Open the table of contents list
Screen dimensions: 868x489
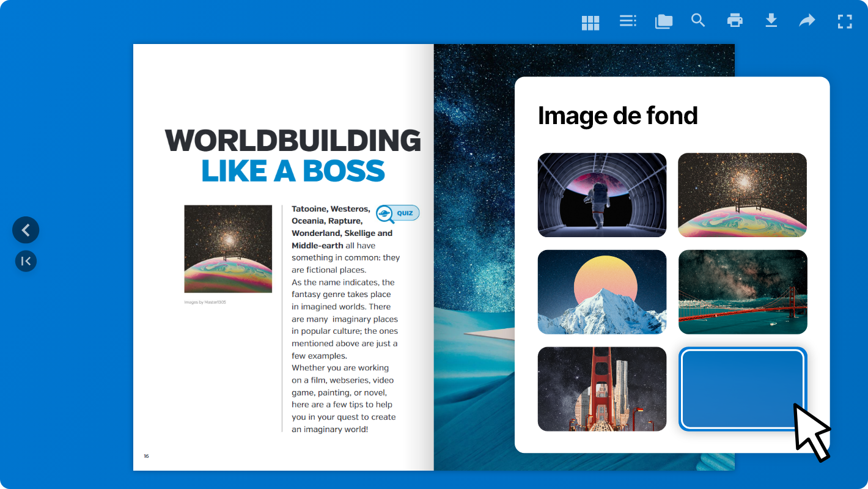pos(627,21)
